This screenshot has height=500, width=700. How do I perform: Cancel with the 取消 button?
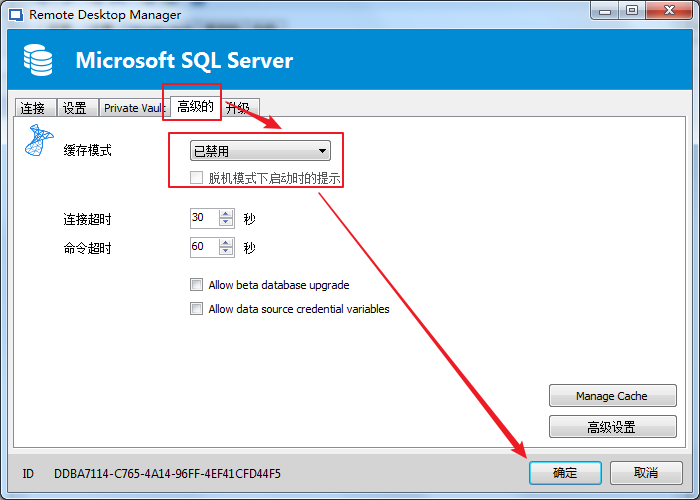(x=646, y=473)
